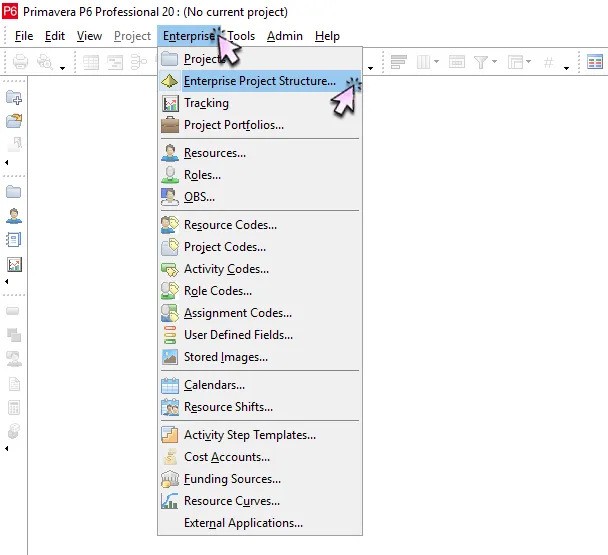Image resolution: width=608 pixels, height=555 pixels.
Task: Open the Help menu
Action: pyautogui.click(x=327, y=36)
